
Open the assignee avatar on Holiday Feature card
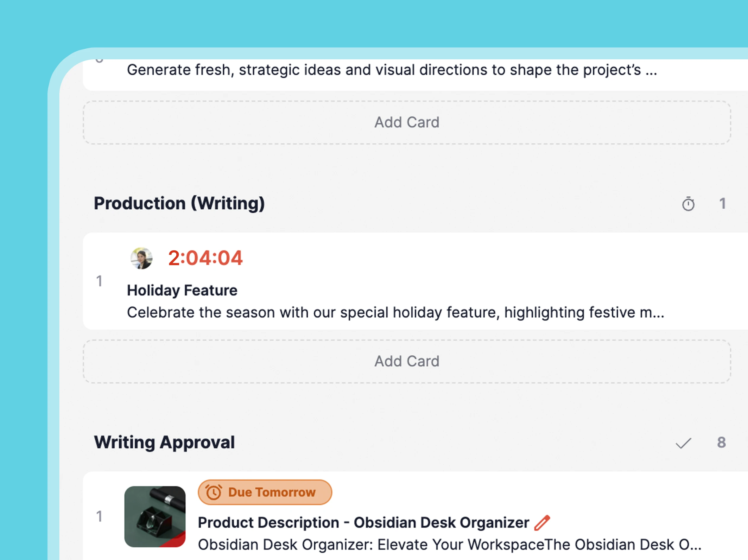[141, 258]
